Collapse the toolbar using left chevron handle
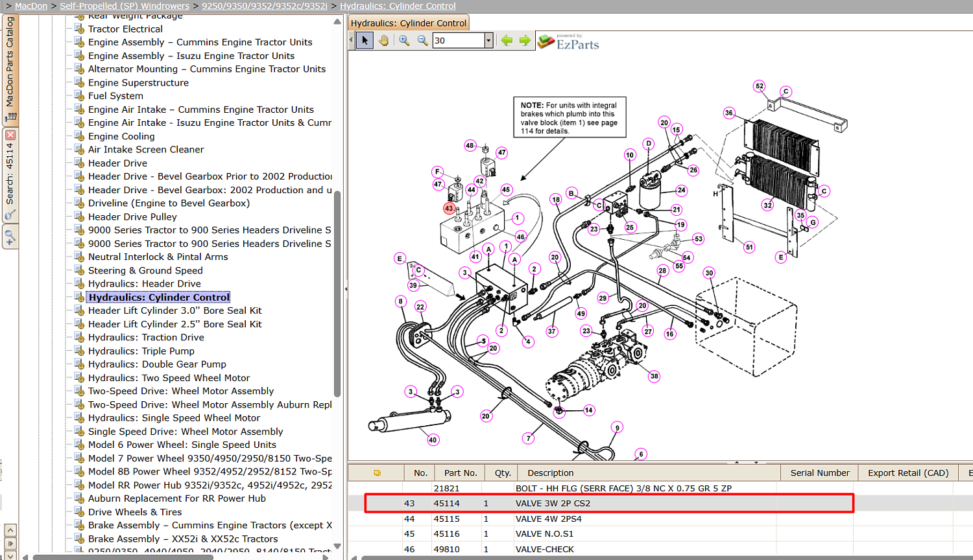 (x=352, y=40)
